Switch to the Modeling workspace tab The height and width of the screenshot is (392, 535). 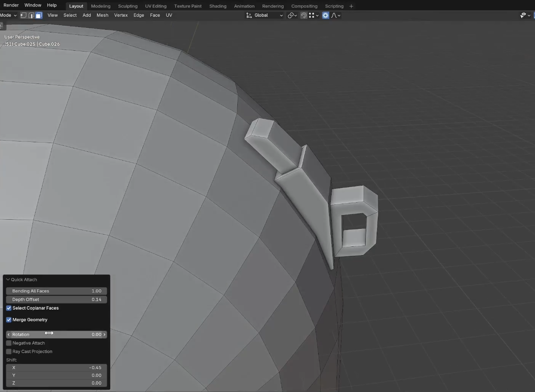tap(101, 6)
